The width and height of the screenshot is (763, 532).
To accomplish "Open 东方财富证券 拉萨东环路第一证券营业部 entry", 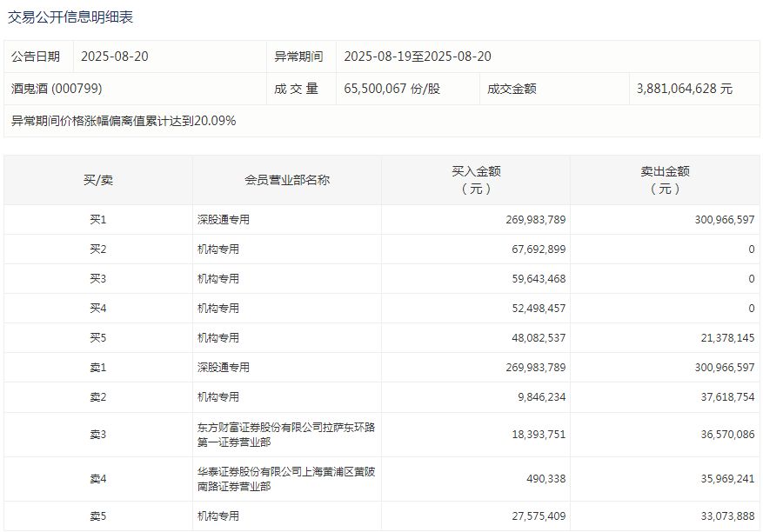I will (x=286, y=435).
